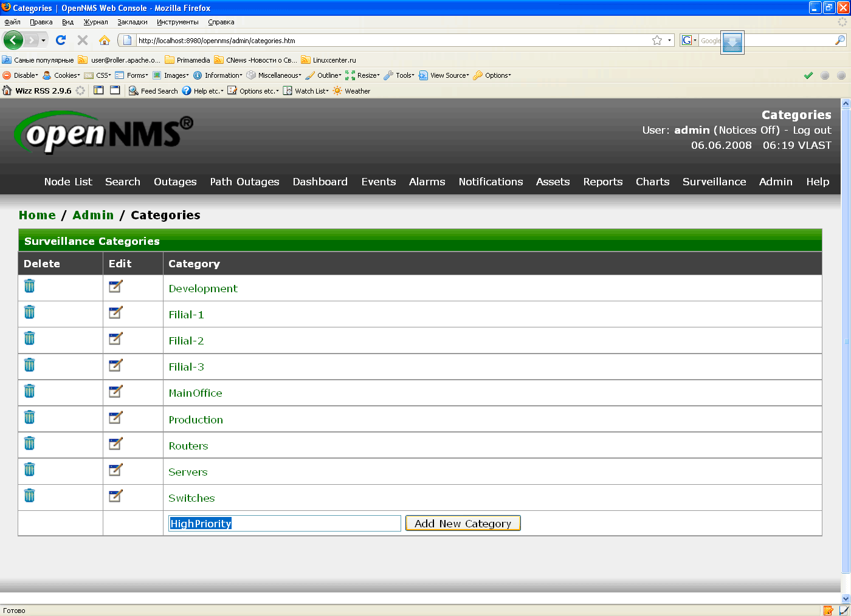Click the edit icon for Production row

(115, 418)
